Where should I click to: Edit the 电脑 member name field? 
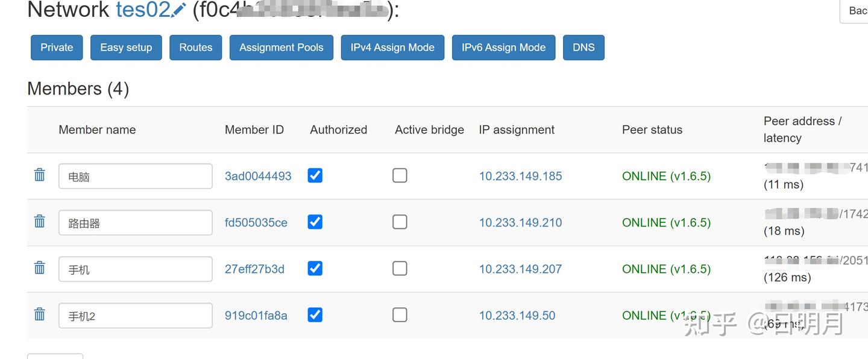click(136, 176)
